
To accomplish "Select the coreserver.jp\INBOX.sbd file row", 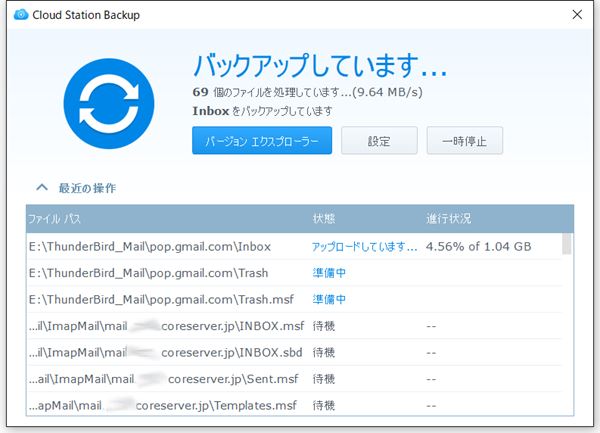I will tap(294, 352).
